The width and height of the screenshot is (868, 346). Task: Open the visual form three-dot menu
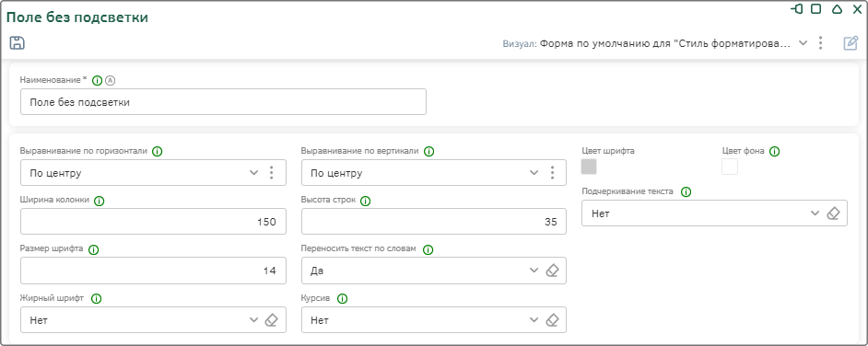click(821, 43)
